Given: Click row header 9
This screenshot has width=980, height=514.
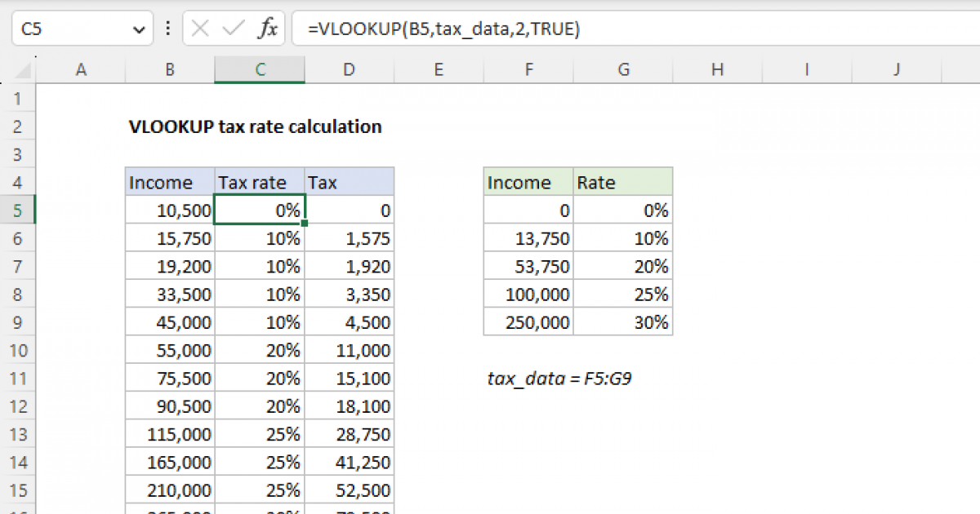Looking at the screenshot, I should (x=18, y=321).
